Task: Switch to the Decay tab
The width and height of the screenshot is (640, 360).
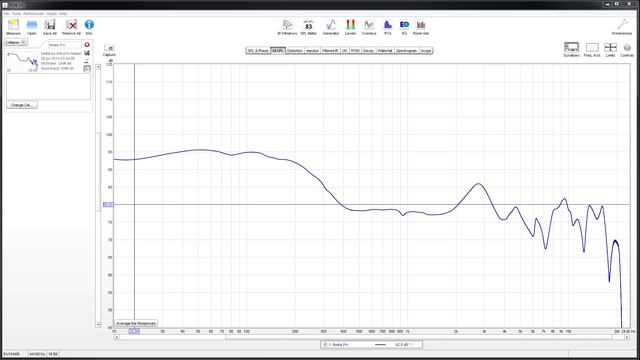Action: point(369,51)
